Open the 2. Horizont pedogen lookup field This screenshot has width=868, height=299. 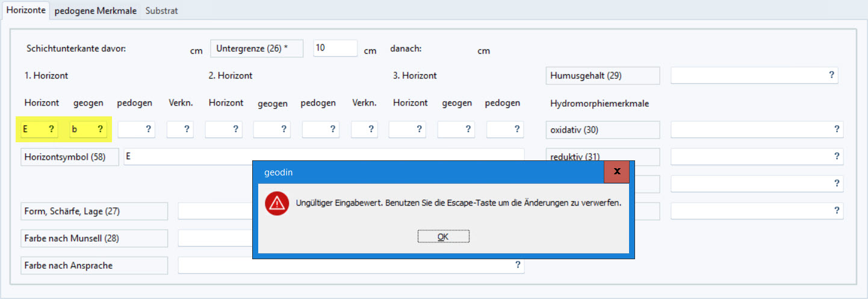(x=321, y=129)
